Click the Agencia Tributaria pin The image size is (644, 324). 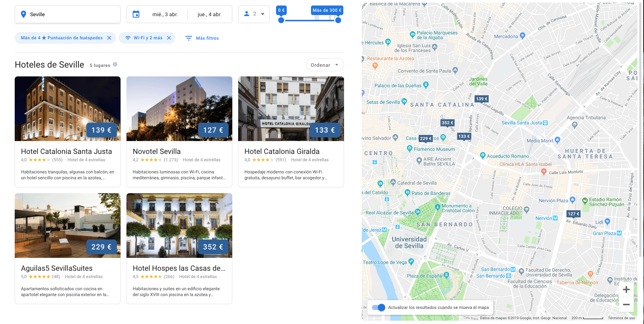[575, 125]
